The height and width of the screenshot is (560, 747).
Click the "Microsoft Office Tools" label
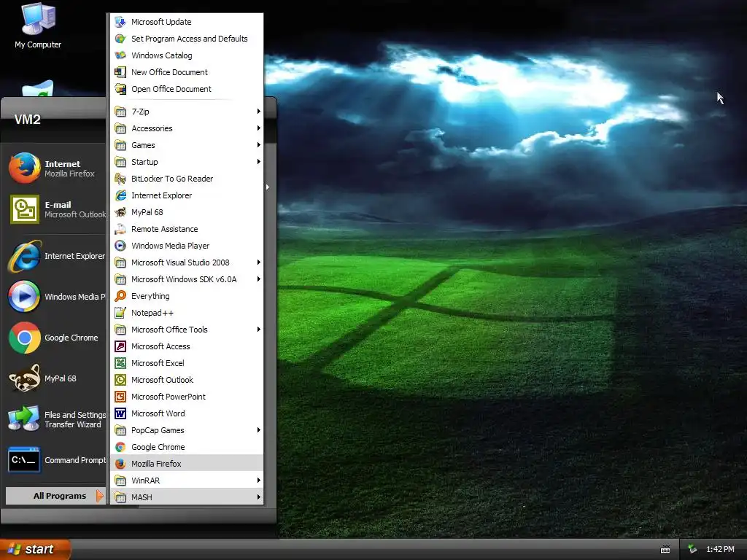tap(169, 330)
